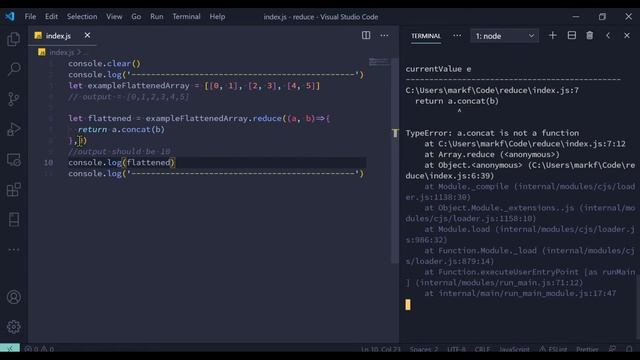The image size is (640, 360).
Task: Open the Selection menu
Action: 82,17
